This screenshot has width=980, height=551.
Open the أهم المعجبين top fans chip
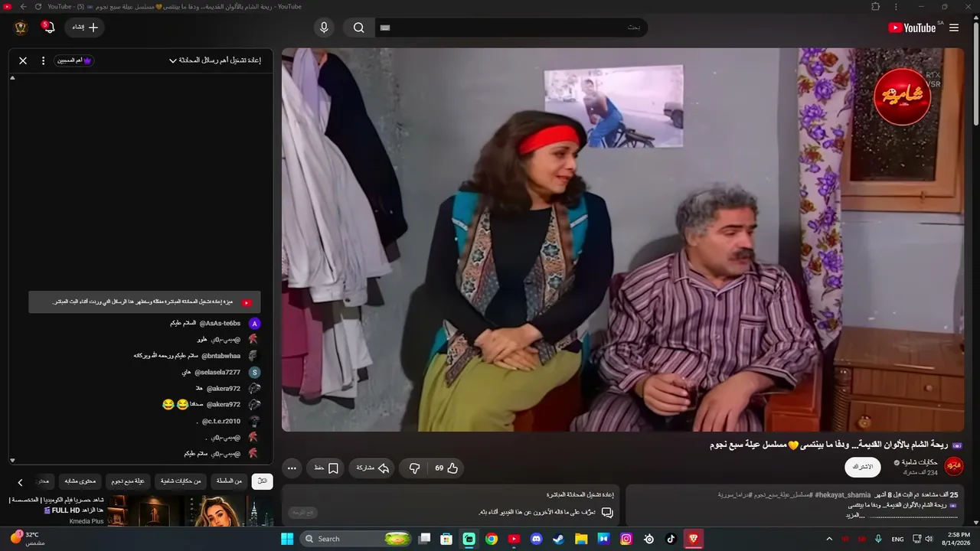pyautogui.click(x=74, y=60)
